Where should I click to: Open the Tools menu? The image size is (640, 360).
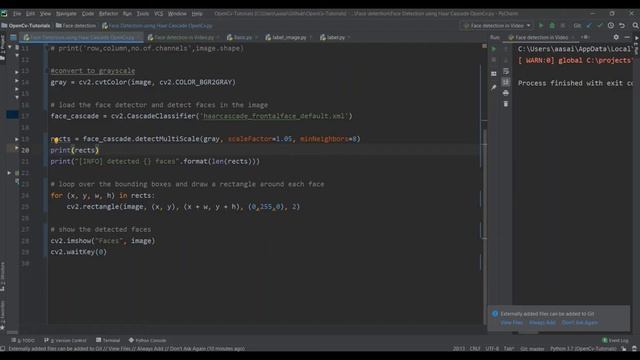click(143, 13)
